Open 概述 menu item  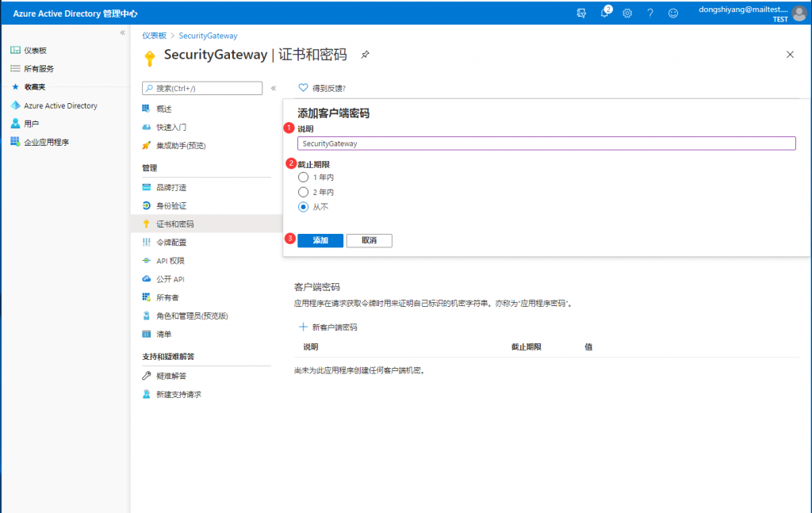163,109
